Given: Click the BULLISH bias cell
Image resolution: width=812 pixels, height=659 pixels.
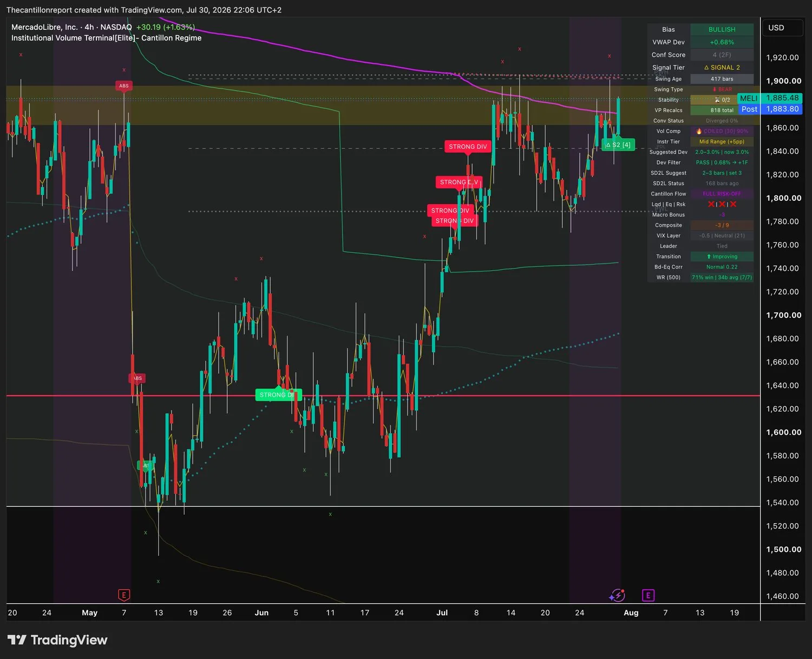Looking at the screenshot, I should tap(722, 29).
